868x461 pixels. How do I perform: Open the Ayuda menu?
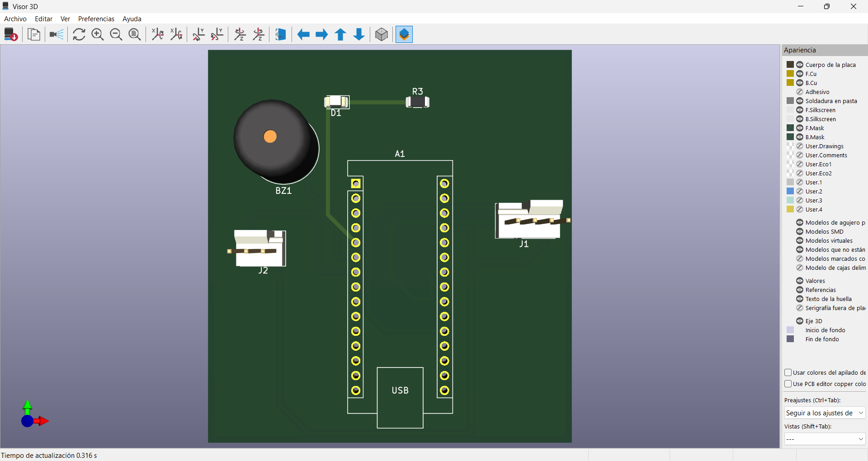tap(132, 19)
